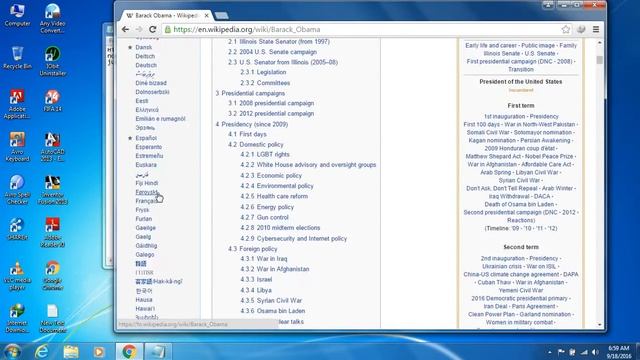This screenshot has width=640, height=360.
Task: Click the Chrome taskbar button
Action: pyautogui.click(x=129, y=351)
